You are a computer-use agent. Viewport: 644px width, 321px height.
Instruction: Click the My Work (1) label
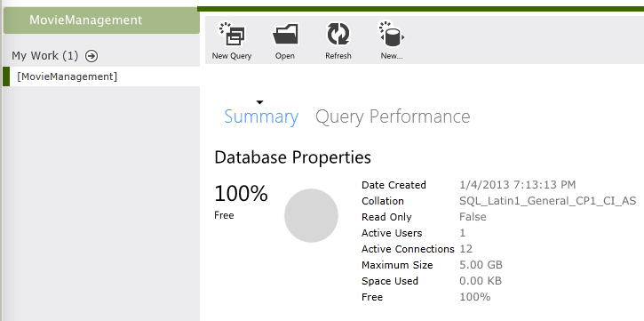coord(44,56)
